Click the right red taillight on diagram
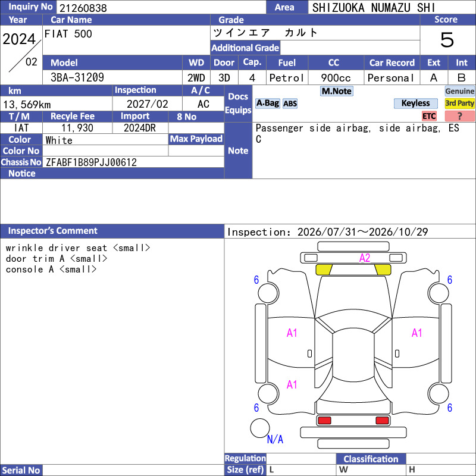The width and height of the screenshot is (476, 476). [x=382, y=421]
